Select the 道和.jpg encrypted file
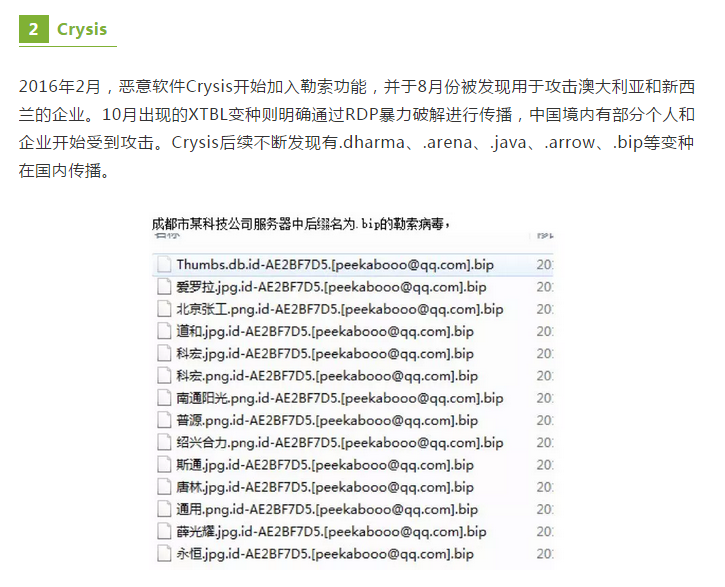Screen dimensions: 725x587 325,331
